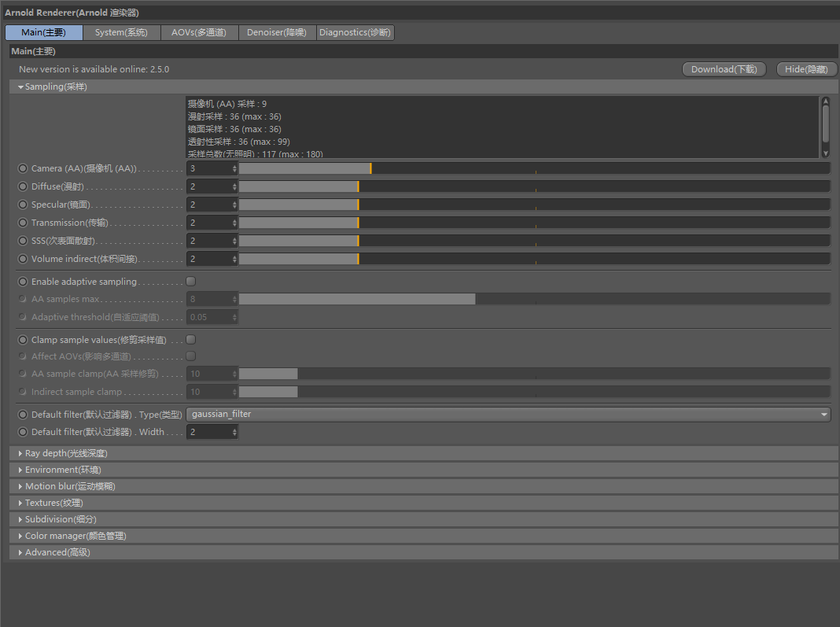Viewport: 840px width, 627px height.
Task: Expand the Environment section
Action: [423, 470]
